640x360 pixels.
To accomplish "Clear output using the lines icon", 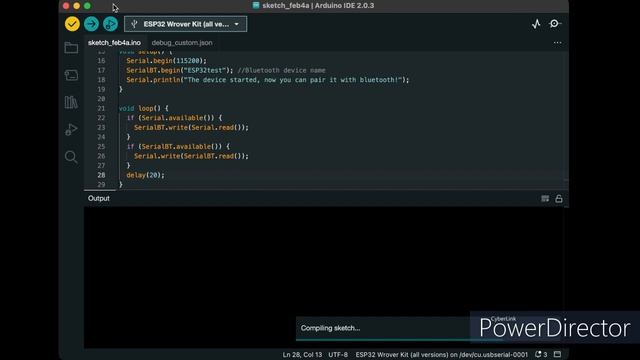I will 545,199.
